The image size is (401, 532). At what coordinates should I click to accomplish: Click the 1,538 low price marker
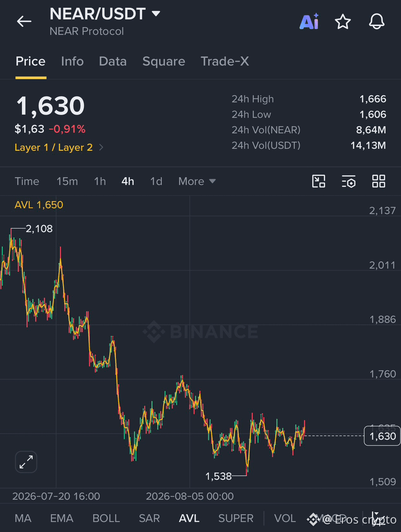(x=218, y=476)
